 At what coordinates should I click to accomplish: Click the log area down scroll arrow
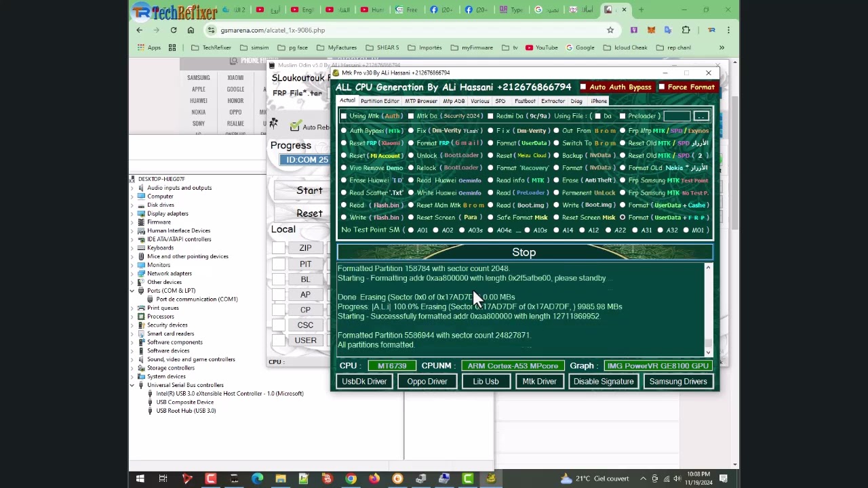[709, 352]
